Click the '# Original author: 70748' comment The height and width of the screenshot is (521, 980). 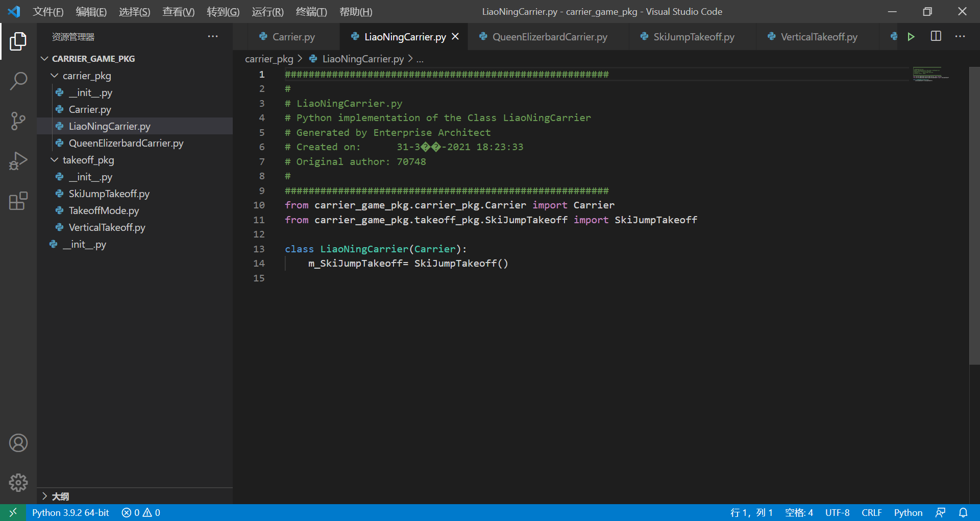(x=355, y=161)
